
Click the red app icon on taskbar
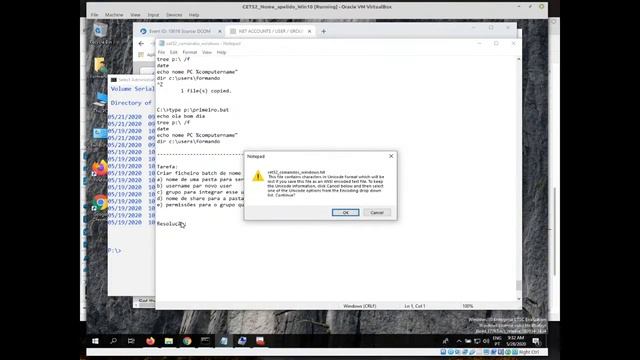coord(260,341)
